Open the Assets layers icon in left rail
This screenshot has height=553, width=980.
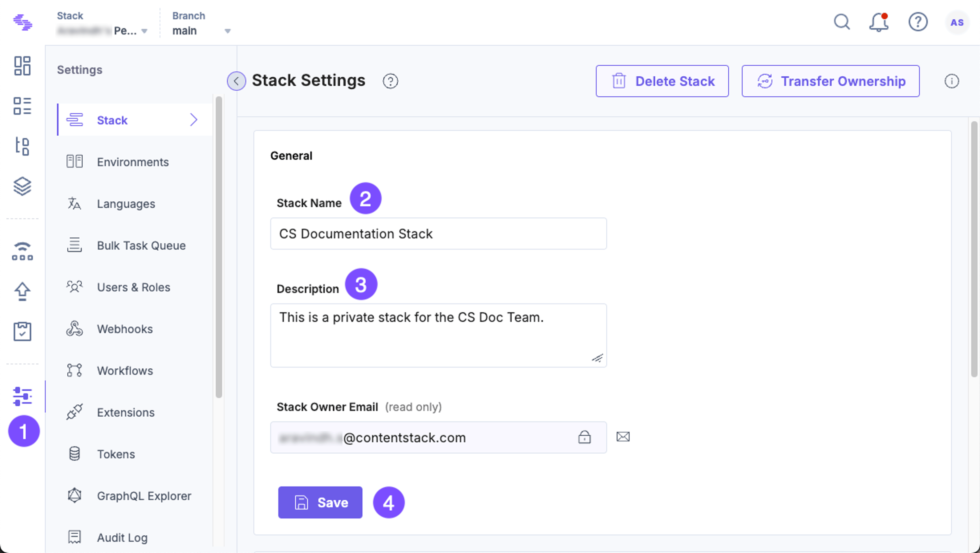(22, 186)
